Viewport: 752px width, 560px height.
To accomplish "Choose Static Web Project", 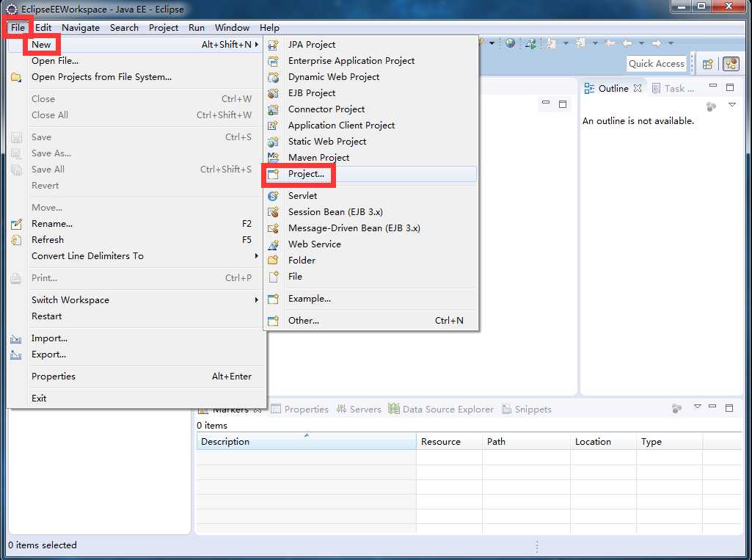I will (x=370, y=142).
